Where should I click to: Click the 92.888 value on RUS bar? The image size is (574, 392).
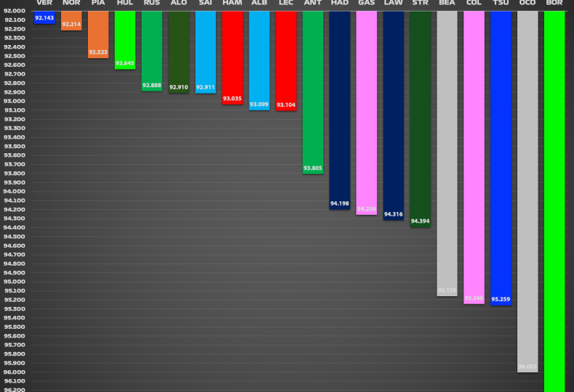point(152,86)
